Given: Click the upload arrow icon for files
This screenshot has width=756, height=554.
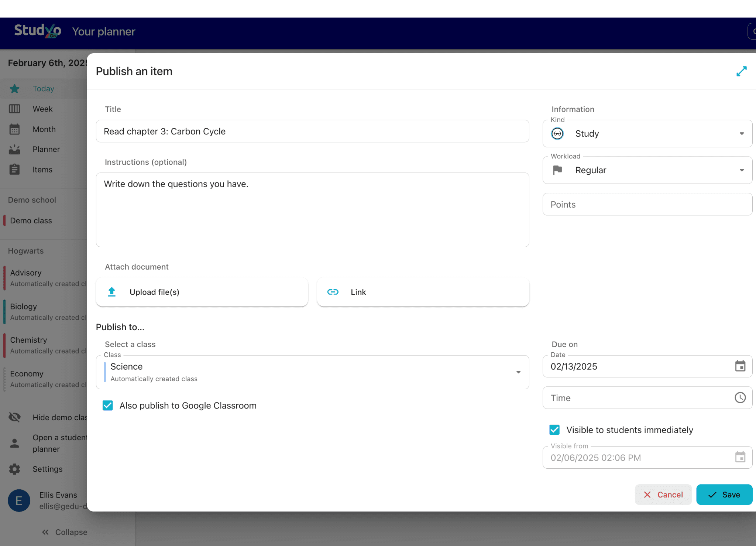Looking at the screenshot, I should point(112,292).
